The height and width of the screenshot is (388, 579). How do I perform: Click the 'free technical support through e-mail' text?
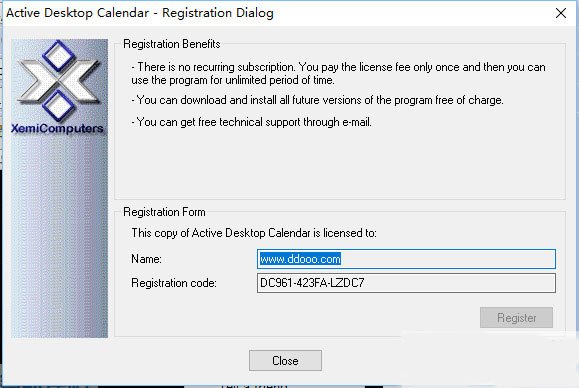coord(251,122)
